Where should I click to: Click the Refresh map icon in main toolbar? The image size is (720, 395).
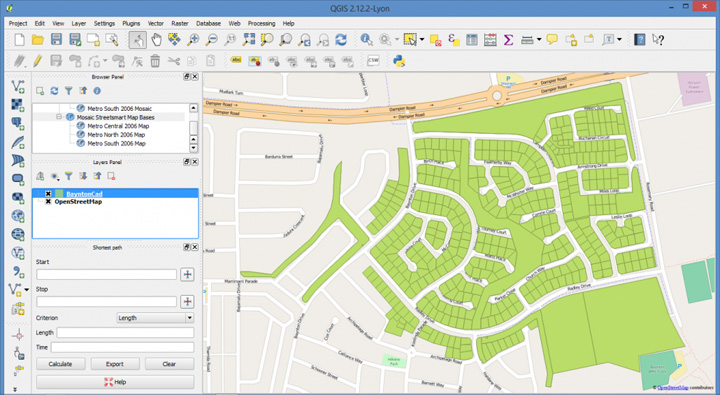pos(341,40)
